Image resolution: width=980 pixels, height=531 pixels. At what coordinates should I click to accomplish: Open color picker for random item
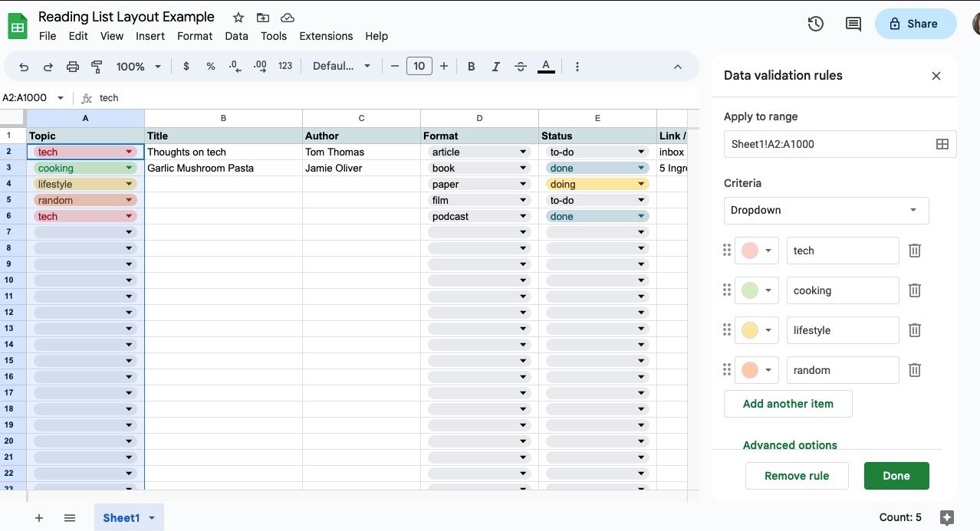point(757,370)
